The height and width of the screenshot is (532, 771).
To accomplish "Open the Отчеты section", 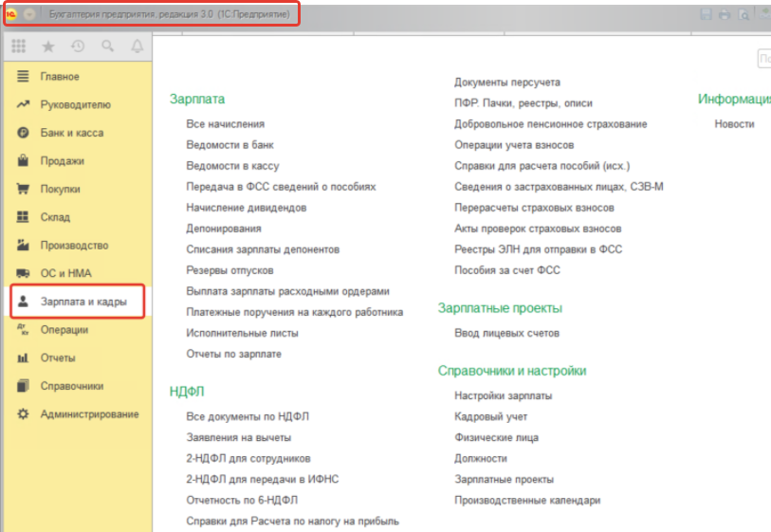I will pos(58,358).
